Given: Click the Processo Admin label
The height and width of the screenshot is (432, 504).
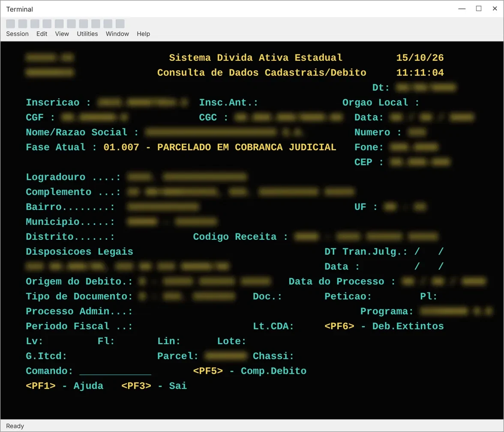Looking at the screenshot, I should pyautogui.click(x=79, y=311).
